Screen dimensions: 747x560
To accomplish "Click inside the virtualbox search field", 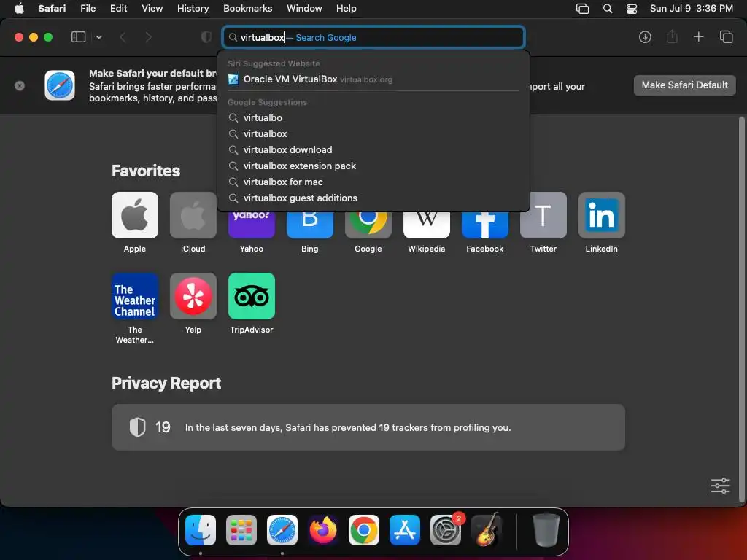I will pyautogui.click(x=373, y=37).
